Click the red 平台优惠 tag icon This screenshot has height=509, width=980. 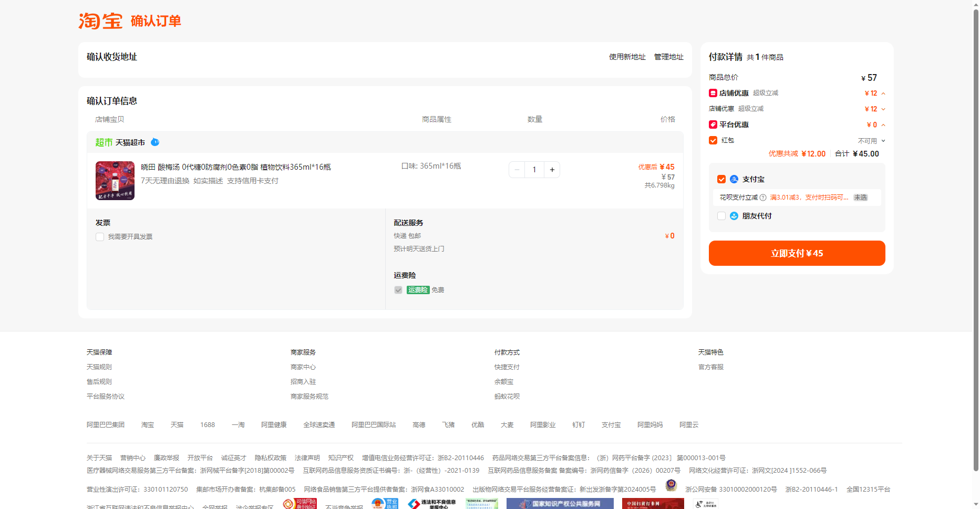(713, 124)
